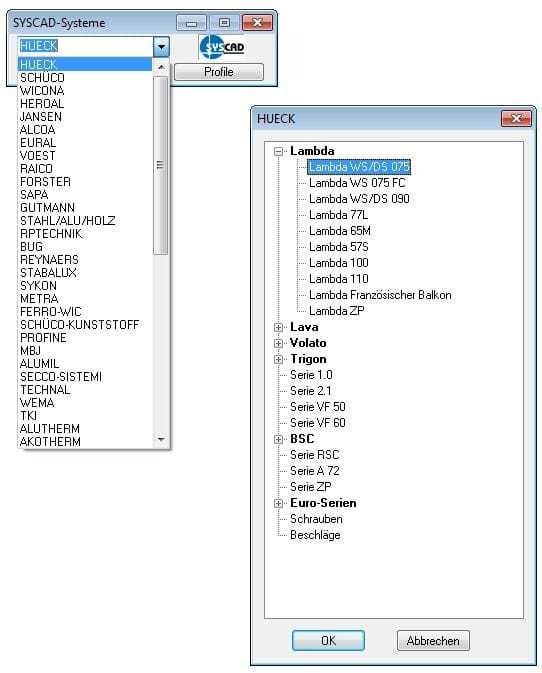Pick SCHÜCO-KUNSTSTOFF entry
This screenshot has width=542, height=673.
tap(79, 324)
